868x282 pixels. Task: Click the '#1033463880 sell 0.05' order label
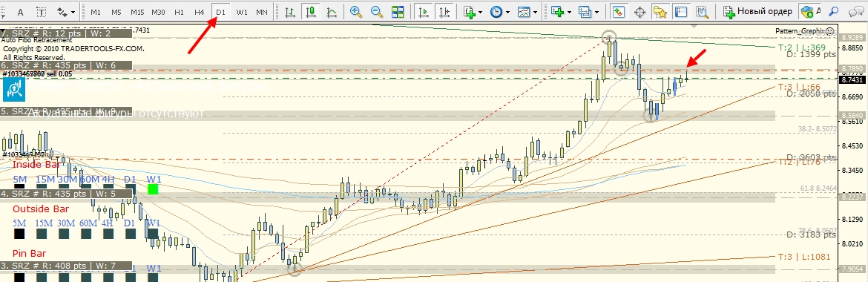pos(36,73)
